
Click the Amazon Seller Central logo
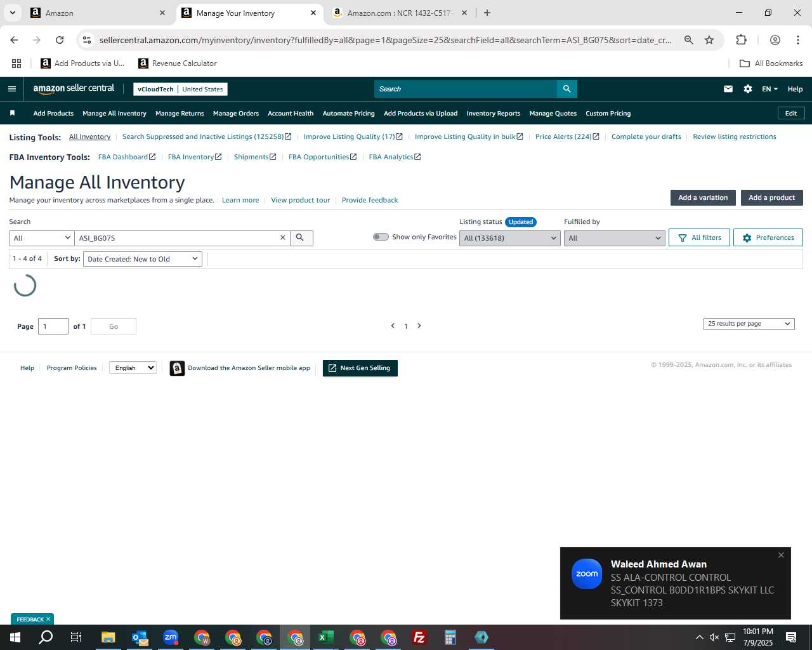[74, 89]
